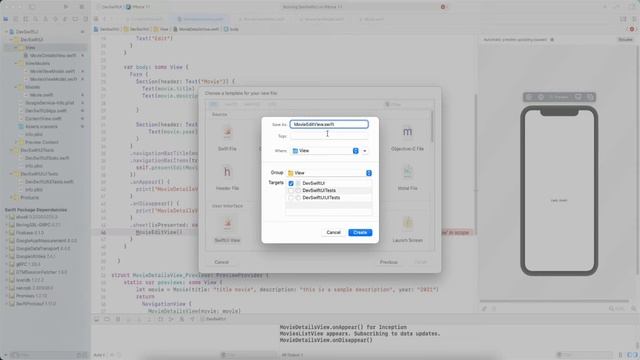
Task: Select the Swift File template icon
Action: [227, 132]
